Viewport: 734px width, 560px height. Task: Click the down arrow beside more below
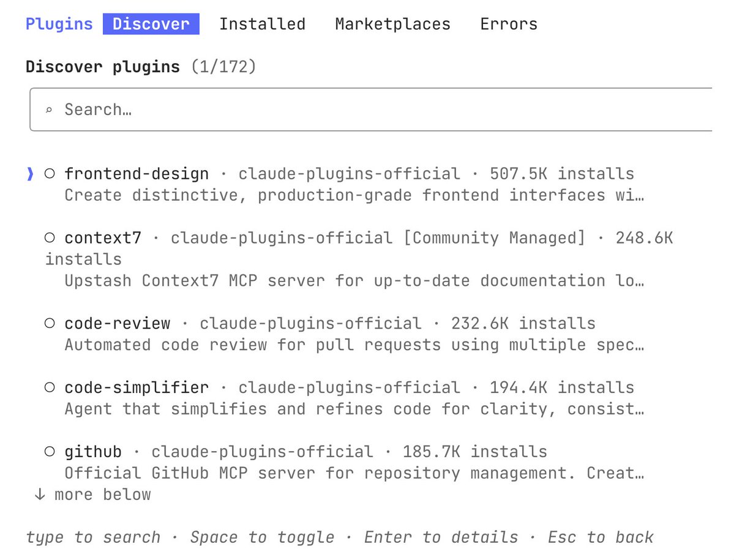pyautogui.click(x=40, y=495)
